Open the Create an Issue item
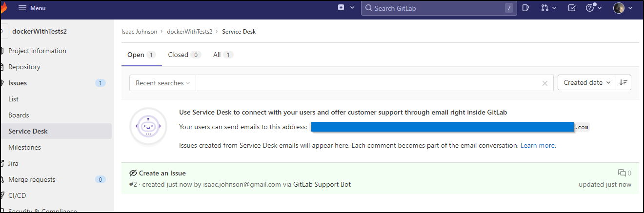The image size is (644, 213). point(162,173)
